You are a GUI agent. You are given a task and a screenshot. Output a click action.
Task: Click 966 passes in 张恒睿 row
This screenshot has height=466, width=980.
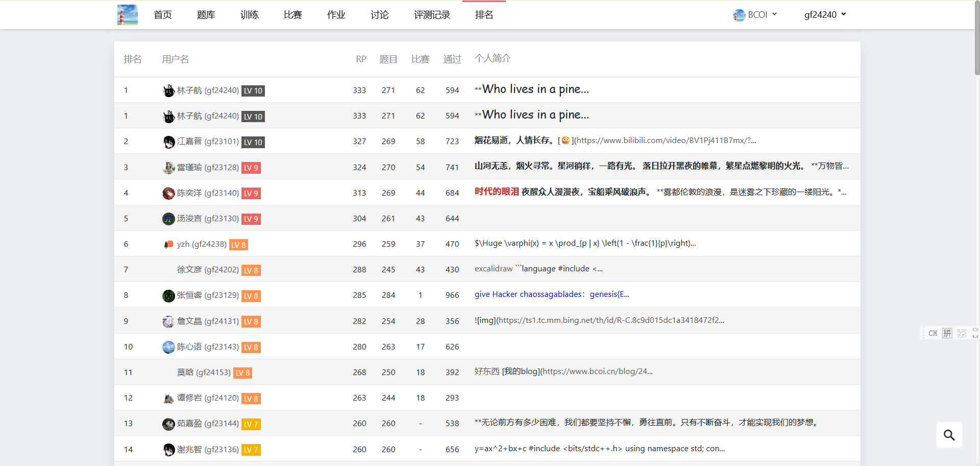click(452, 295)
